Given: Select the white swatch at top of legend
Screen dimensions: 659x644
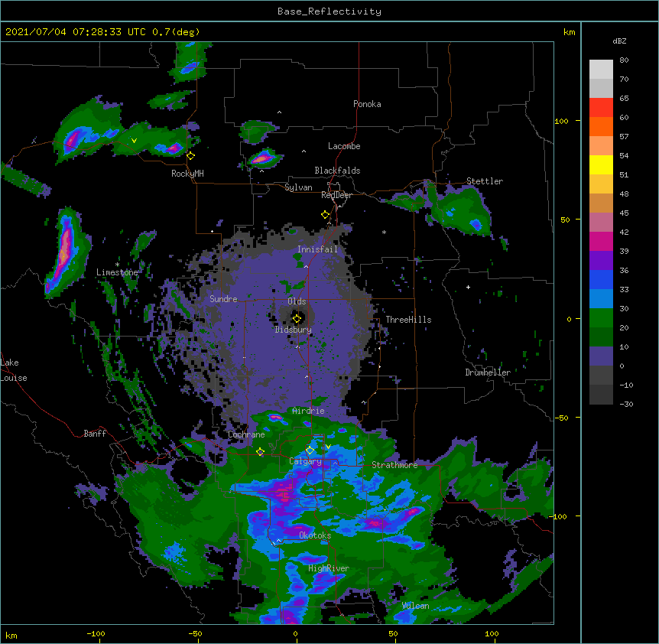Looking at the screenshot, I should (x=601, y=70).
